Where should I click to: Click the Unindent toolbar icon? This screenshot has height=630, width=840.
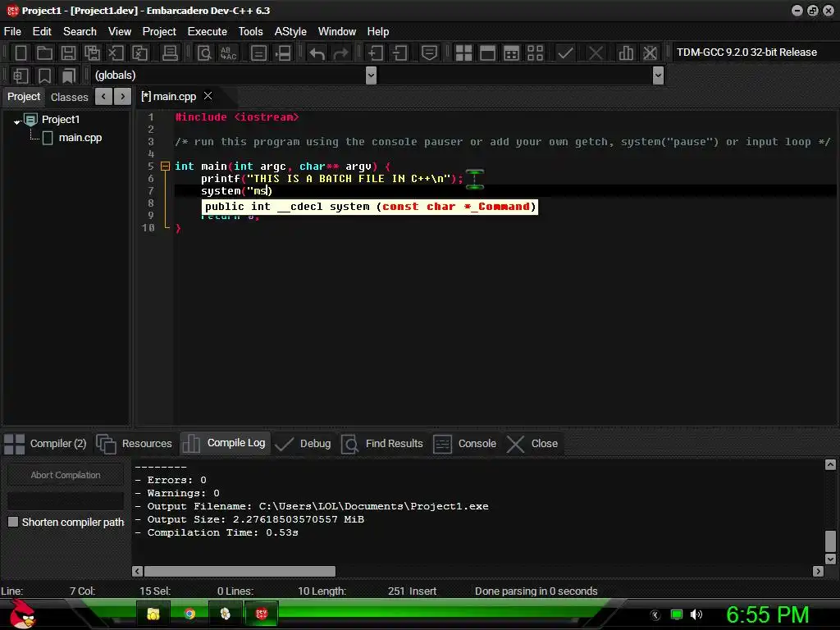pyautogui.click(x=399, y=53)
